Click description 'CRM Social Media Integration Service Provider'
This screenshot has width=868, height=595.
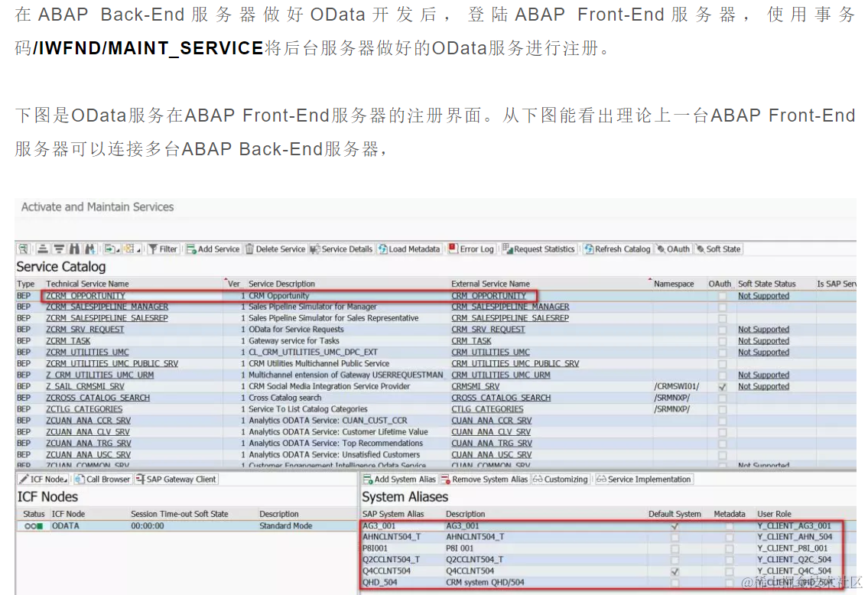point(330,386)
